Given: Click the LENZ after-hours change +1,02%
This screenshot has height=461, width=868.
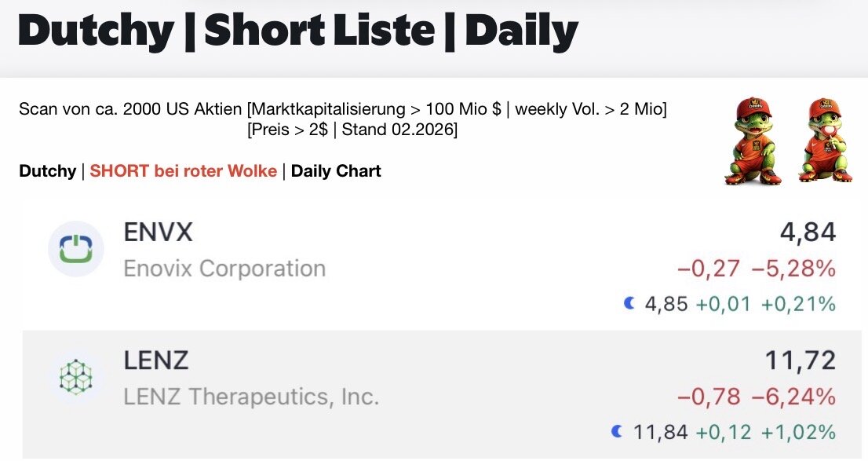Looking at the screenshot, I should point(798,432).
